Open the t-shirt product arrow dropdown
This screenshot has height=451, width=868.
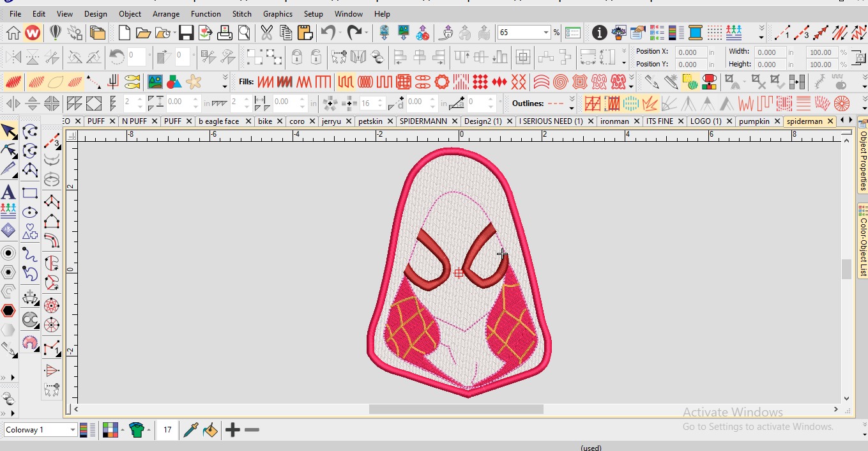pos(148,430)
